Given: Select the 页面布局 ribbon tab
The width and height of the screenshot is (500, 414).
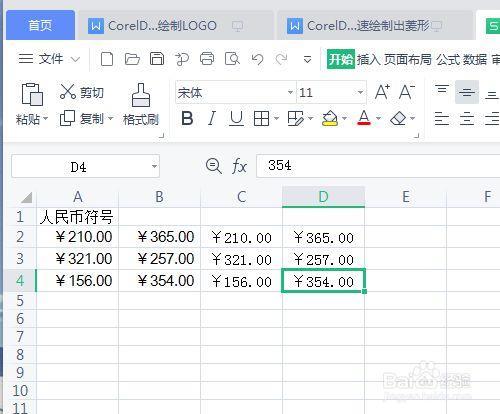Looking at the screenshot, I should pos(407,60).
